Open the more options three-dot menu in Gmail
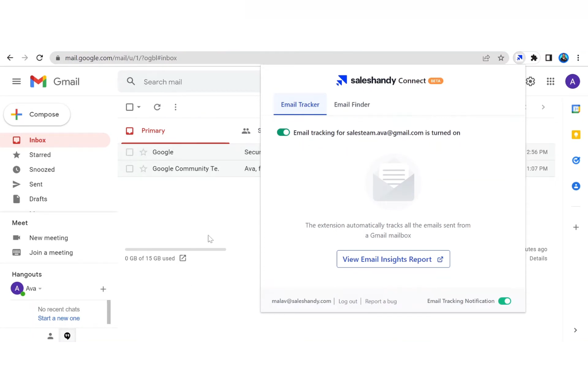This screenshot has width=588, height=392. 175,107
